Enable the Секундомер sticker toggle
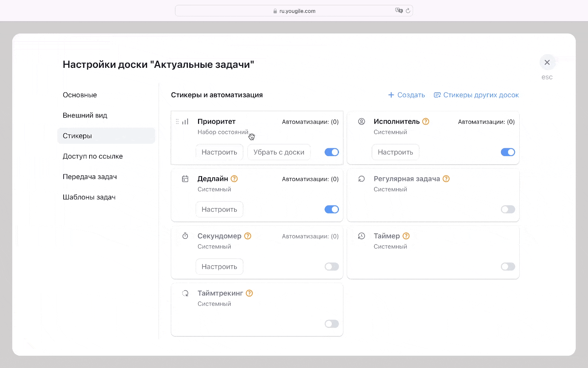The height and width of the screenshot is (368, 588). click(x=331, y=267)
